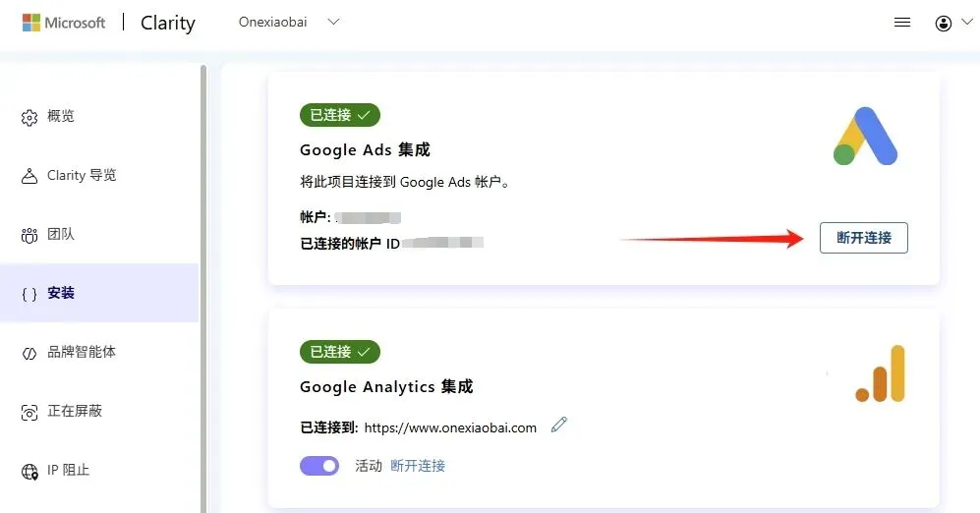Click the Clarity 导览 icon
This screenshot has width=980, height=513.
point(29,176)
